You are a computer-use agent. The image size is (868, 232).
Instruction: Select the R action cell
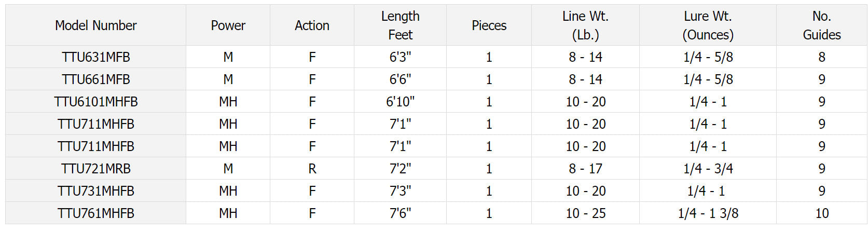point(312,169)
